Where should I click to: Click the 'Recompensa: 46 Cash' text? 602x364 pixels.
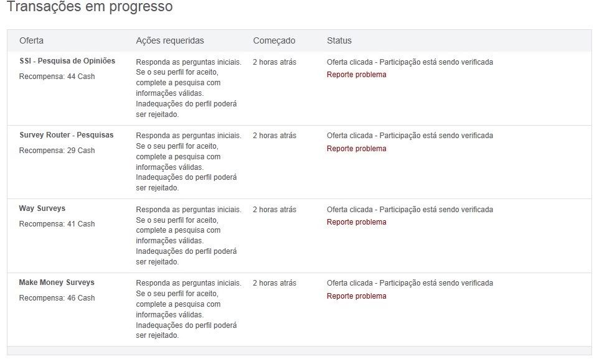[57, 298]
